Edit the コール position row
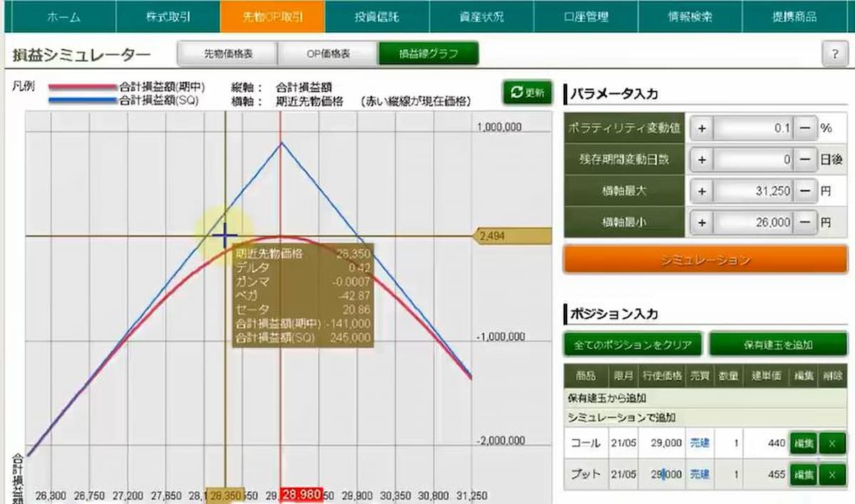 (804, 443)
